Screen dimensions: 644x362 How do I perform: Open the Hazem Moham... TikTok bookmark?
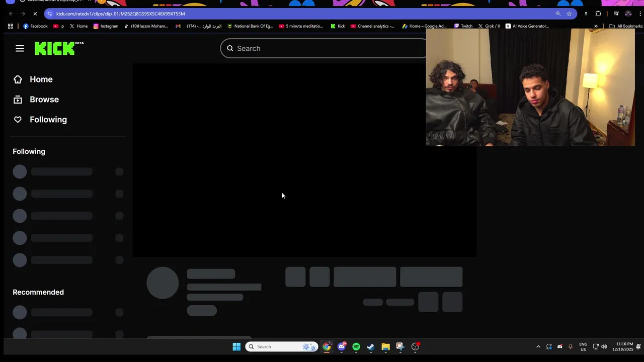coord(146,26)
